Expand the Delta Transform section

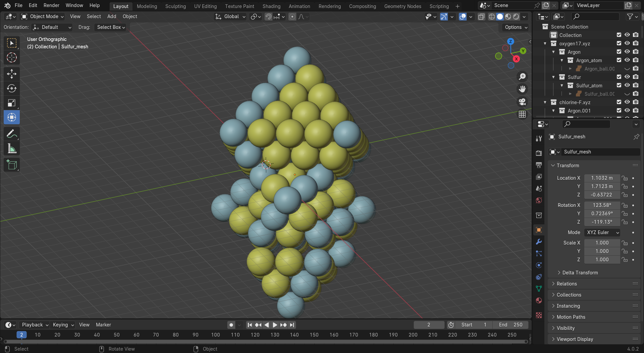(580, 273)
